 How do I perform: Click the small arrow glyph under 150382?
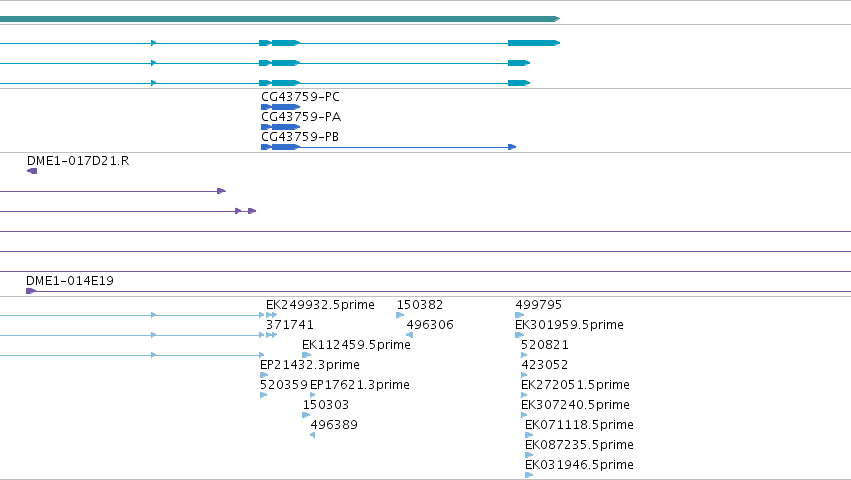(400, 315)
